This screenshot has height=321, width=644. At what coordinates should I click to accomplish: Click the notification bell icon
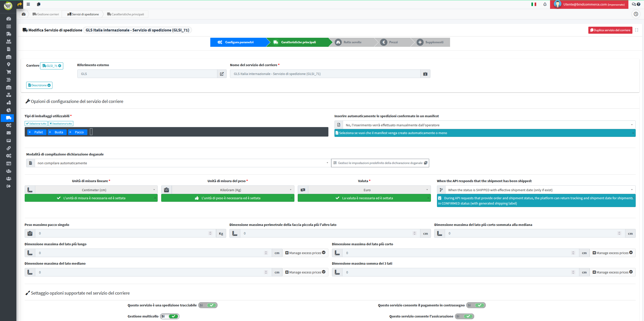545,4
